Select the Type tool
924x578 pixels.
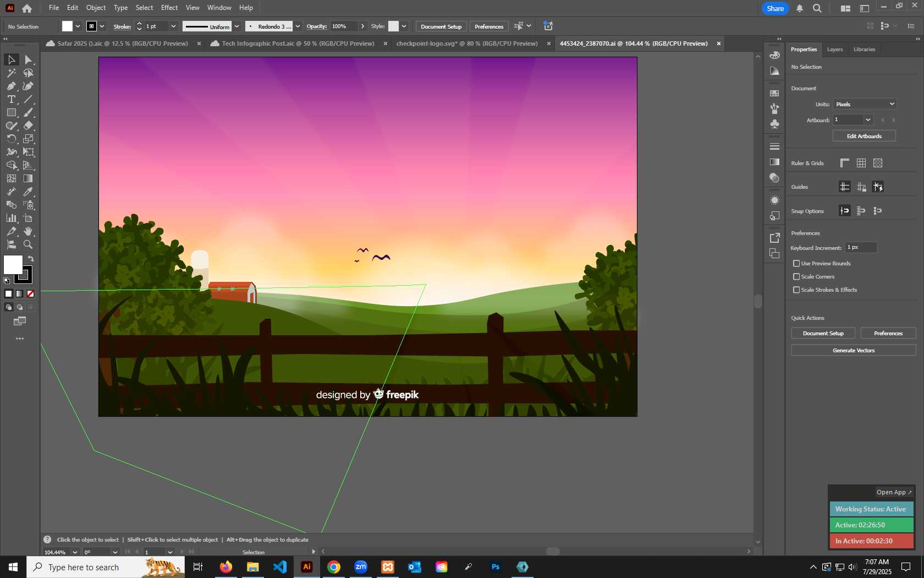pos(11,99)
